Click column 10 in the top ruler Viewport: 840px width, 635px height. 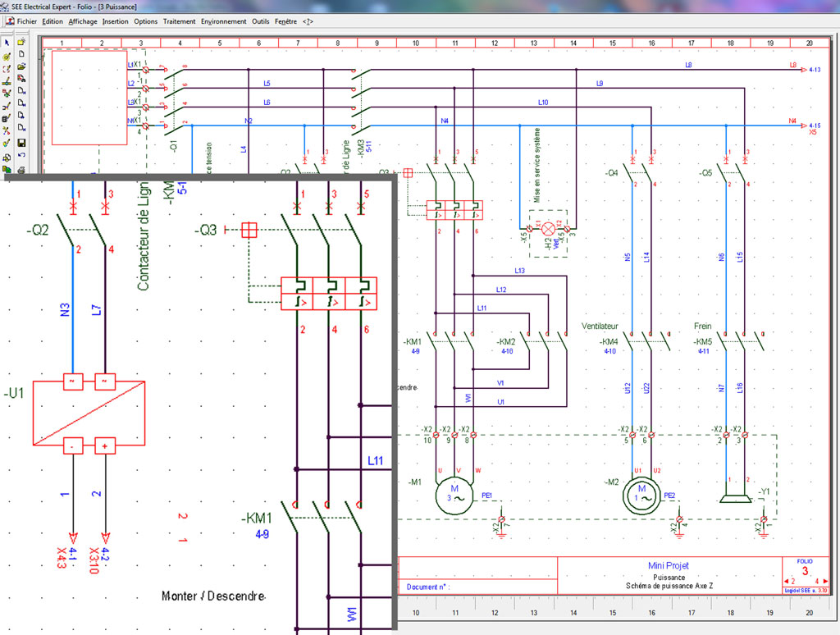tap(416, 43)
